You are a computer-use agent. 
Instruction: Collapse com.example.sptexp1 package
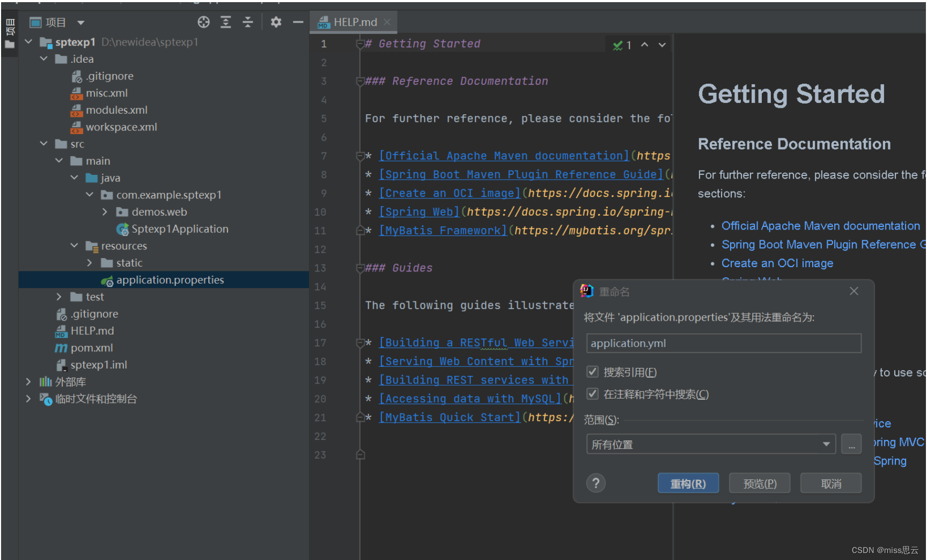pyautogui.click(x=90, y=195)
